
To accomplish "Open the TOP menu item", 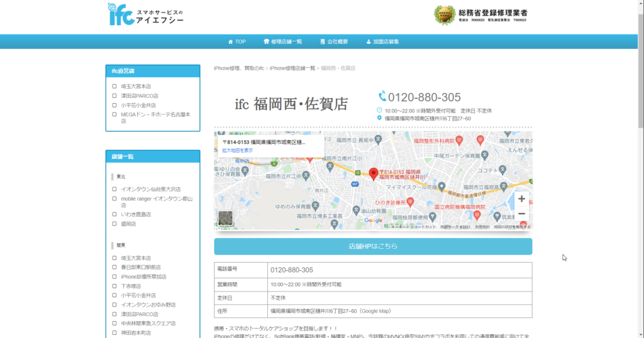I will click(237, 41).
